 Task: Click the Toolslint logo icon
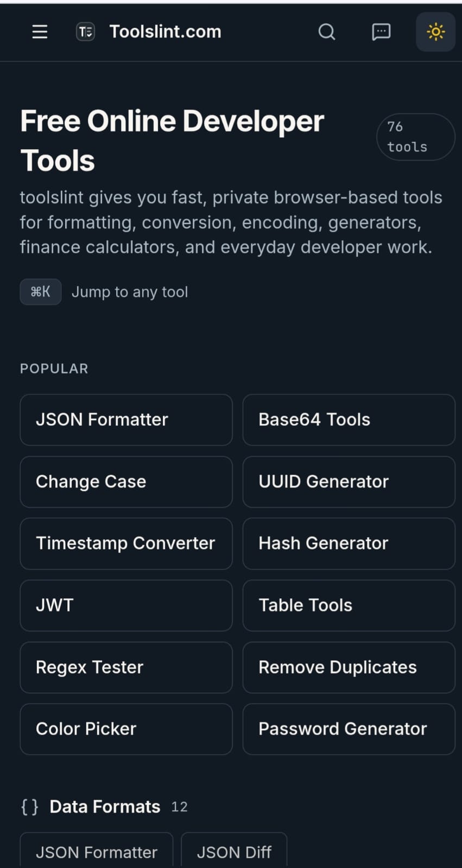pyautogui.click(x=85, y=32)
